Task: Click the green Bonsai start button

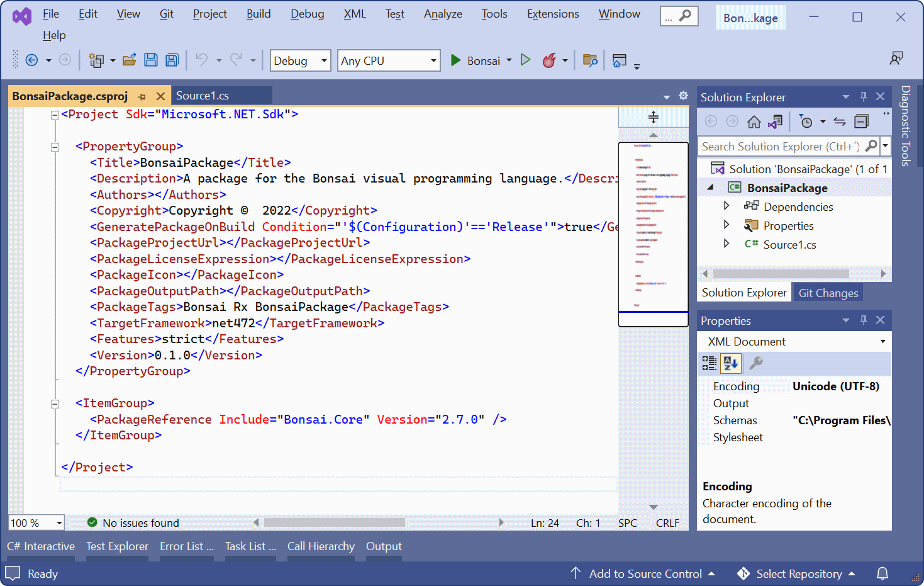Action: coord(475,60)
